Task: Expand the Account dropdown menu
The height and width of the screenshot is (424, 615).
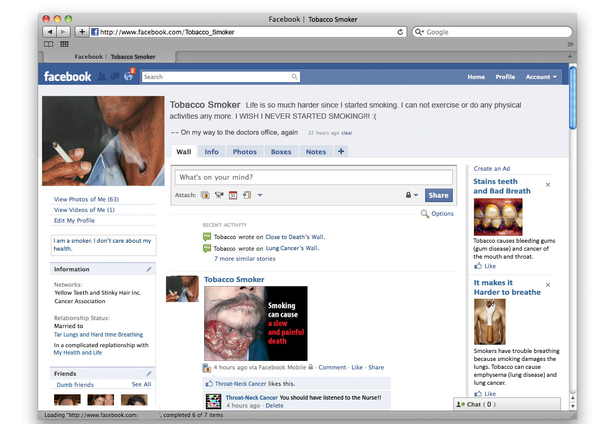Action: pyautogui.click(x=541, y=77)
